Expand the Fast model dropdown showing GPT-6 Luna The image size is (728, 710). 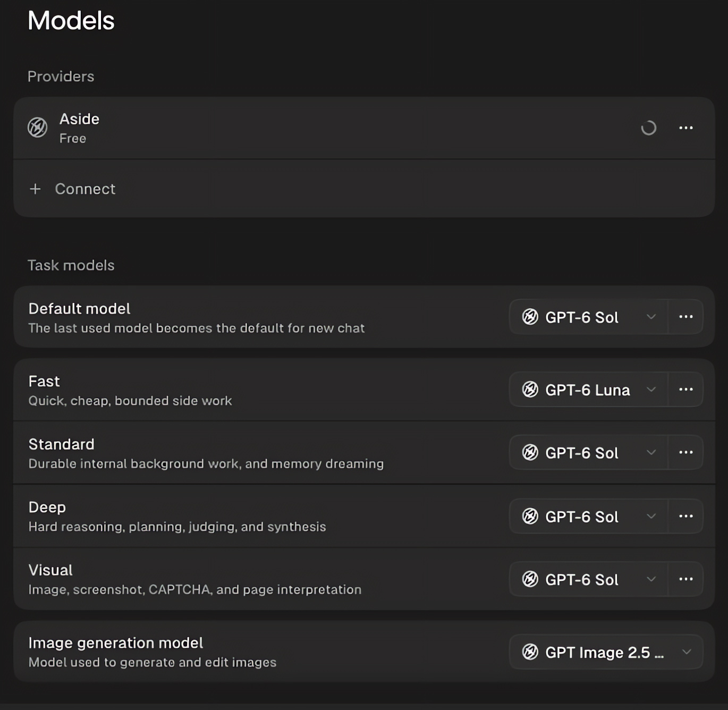(x=589, y=390)
